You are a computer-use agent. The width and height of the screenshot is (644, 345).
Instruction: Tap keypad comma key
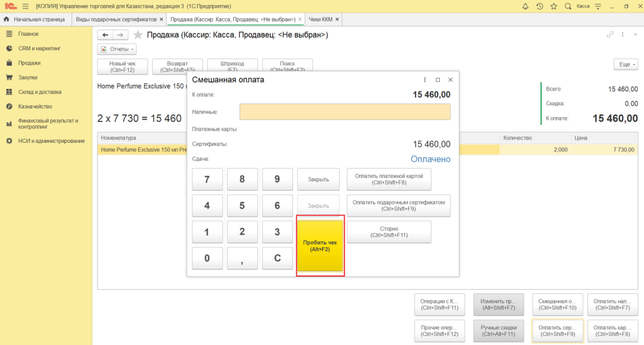tap(242, 258)
